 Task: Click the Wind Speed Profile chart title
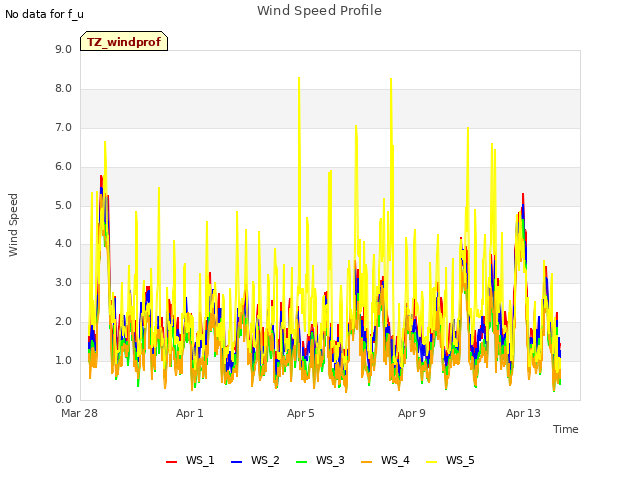(319, 11)
